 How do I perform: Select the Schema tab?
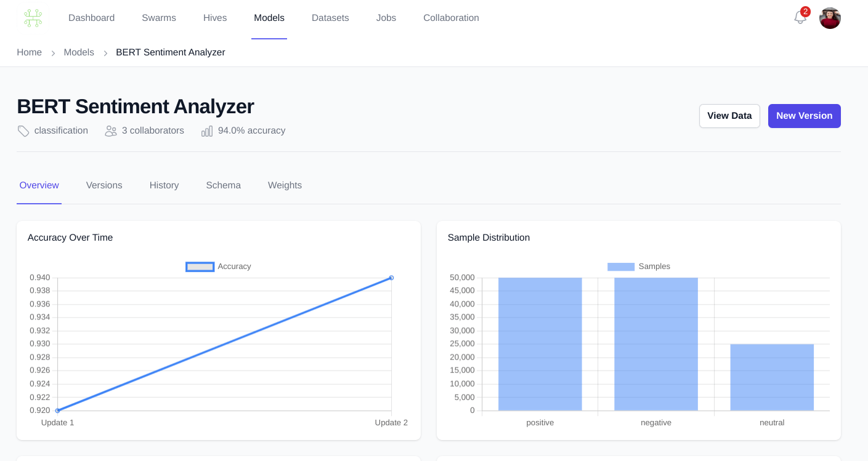(x=223, y=185)
